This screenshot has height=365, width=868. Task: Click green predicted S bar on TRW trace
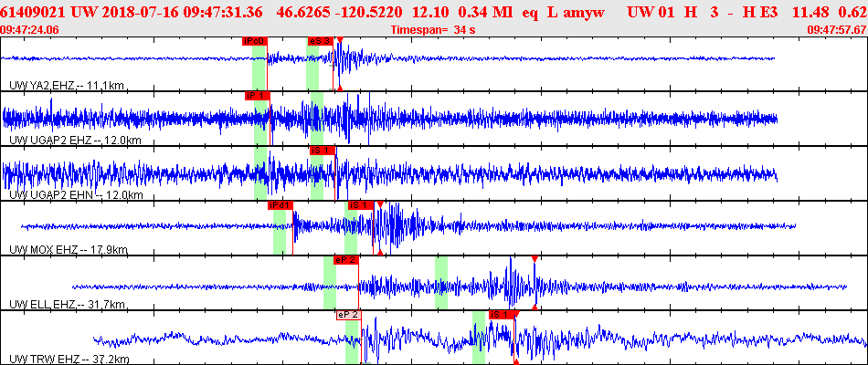click(479, 338)
